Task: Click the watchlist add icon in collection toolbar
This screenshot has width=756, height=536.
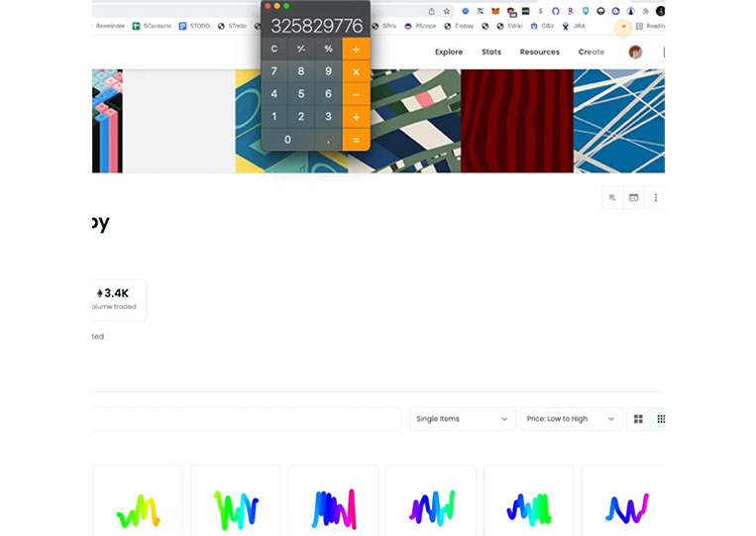Action: 612,197
